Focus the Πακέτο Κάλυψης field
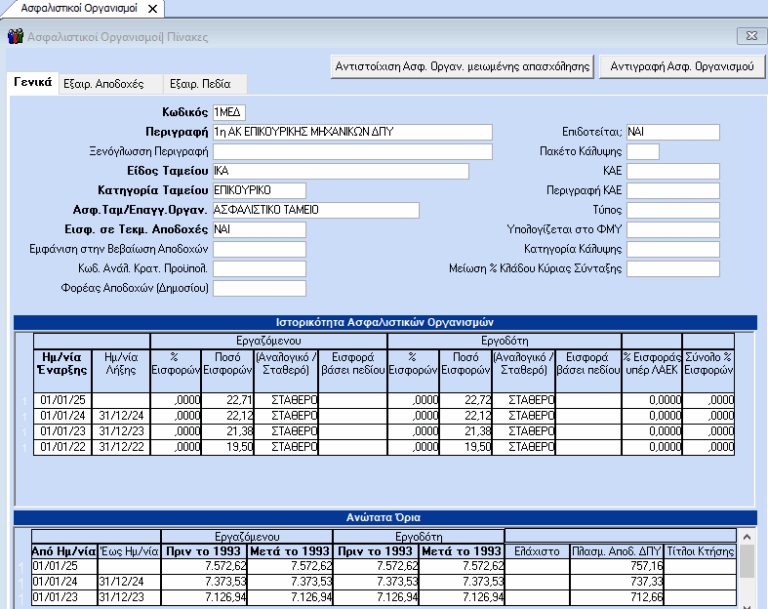The width and height of the screenshot is (768, 609). [642, 152]
